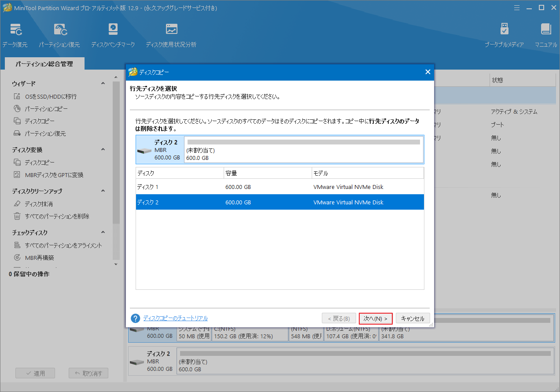Click MBR再構築 sidebar label
The height and width of the screenshot is (392, 560).
[x=39, y=258]
